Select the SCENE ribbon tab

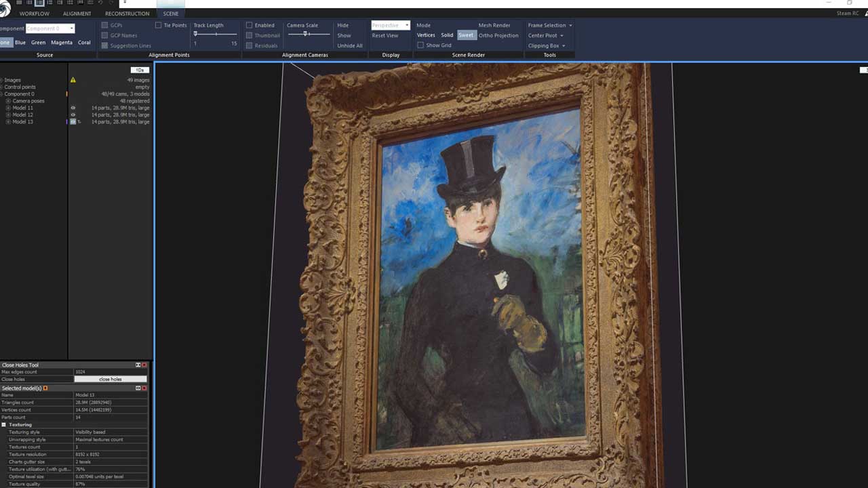[170, 14]
